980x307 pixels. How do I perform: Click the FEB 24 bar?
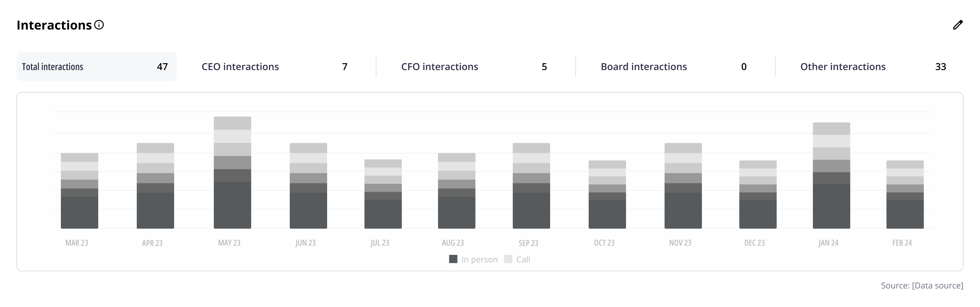pyautogui.click(x=905, y=194)
